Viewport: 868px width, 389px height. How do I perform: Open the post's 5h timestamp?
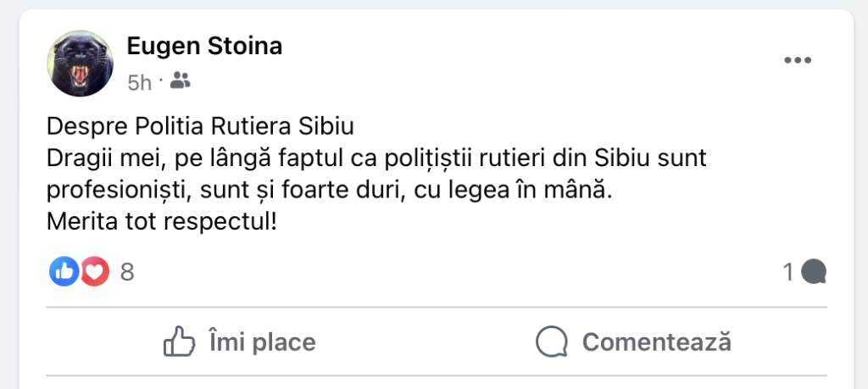pos(139,82)
